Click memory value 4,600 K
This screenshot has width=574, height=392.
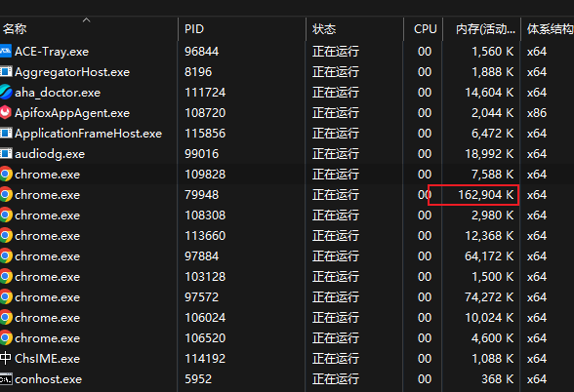point(493,338)
